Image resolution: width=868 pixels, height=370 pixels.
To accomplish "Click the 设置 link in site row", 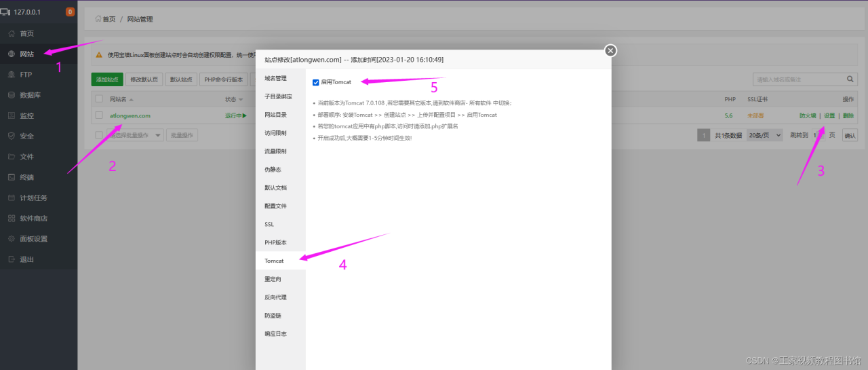I will [x=829, y=115].
